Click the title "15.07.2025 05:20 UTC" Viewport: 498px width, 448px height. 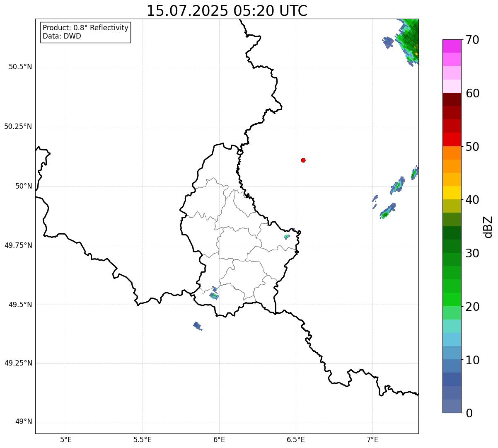[227, 10]
